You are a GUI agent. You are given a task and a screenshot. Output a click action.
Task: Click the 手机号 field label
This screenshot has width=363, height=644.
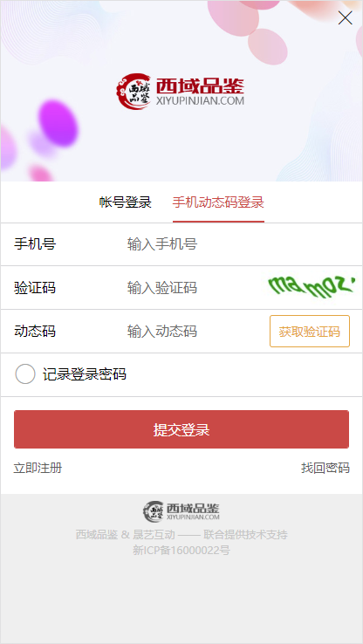point(35,244)
